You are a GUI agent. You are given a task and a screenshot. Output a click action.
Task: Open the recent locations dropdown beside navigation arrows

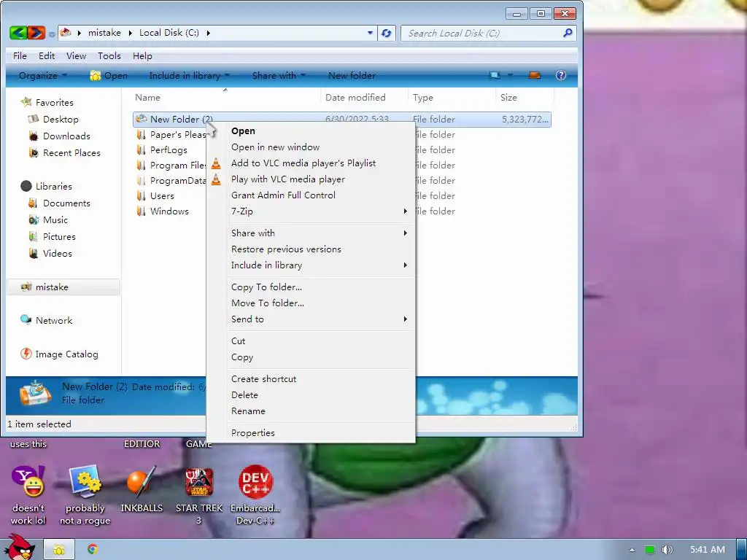pyautogui.click(x=52, y=34)
